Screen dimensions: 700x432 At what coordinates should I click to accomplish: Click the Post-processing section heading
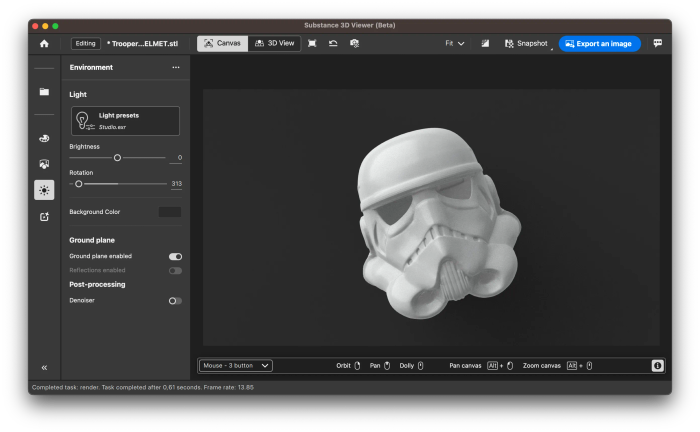tap(97, 284)
